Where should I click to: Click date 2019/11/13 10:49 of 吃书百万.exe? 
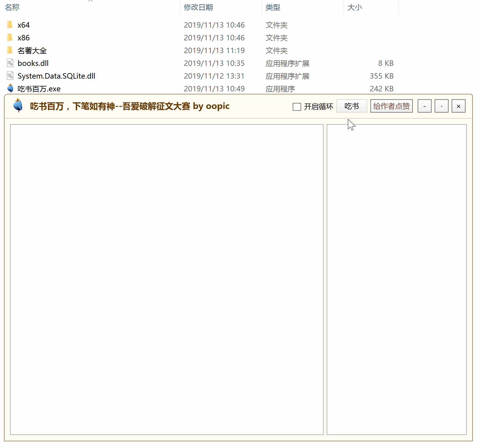[x=214, y=89]
